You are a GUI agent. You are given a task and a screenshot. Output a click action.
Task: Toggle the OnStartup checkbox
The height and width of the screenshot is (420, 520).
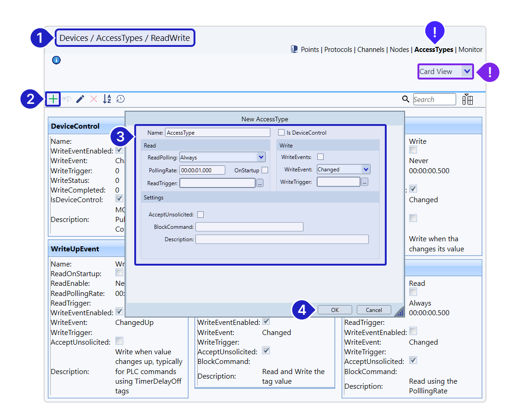[x=265, y=170]
